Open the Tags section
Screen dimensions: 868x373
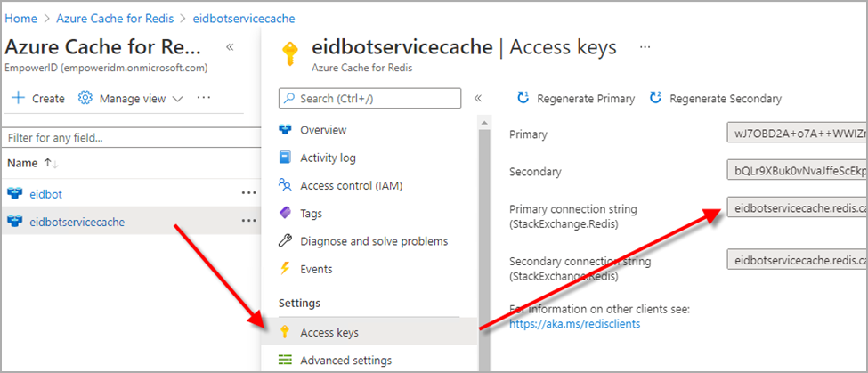[311, 214]
